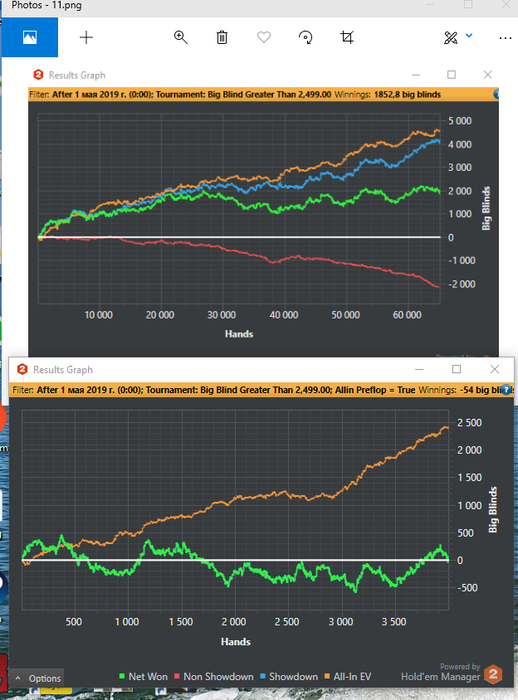518x700 pixels.
Task: Delete the photo with trash icon
Action: (222, 37)
